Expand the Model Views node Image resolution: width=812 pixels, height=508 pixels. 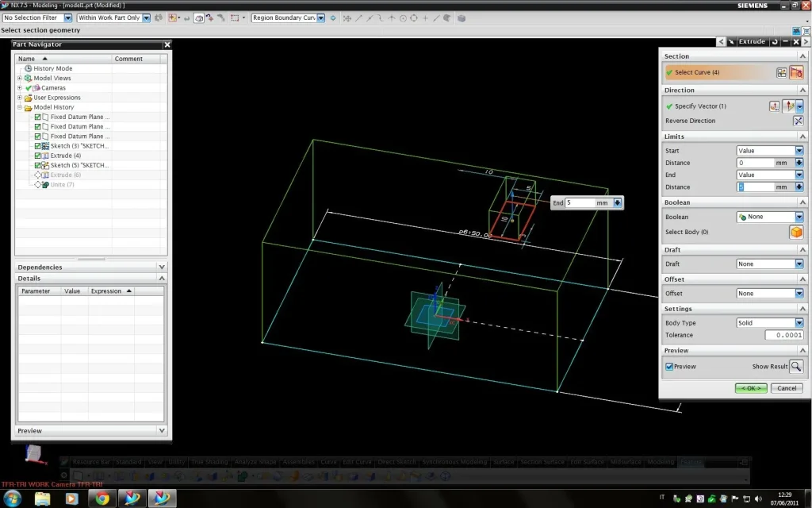[x=20, y=79]
